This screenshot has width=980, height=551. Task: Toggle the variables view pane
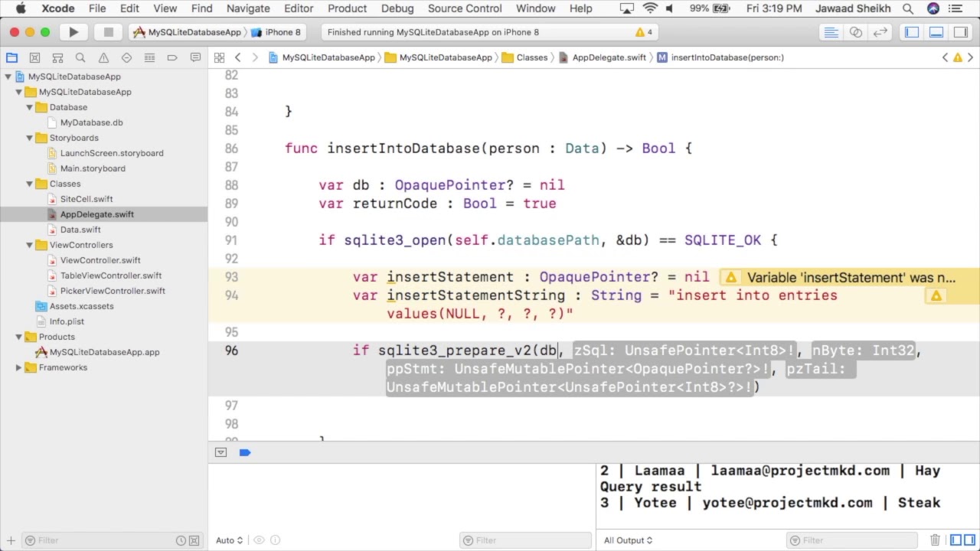click(x=955, y=540)
